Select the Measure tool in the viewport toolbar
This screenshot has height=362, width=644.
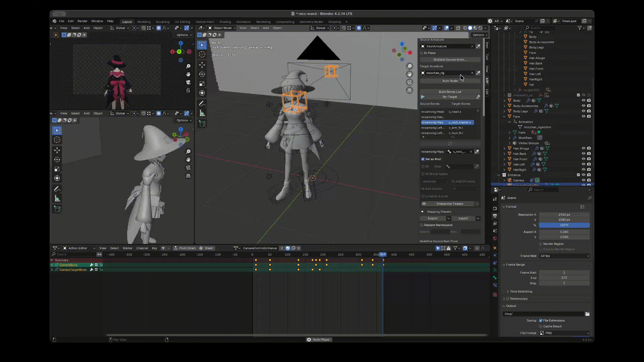pos(202,113)
